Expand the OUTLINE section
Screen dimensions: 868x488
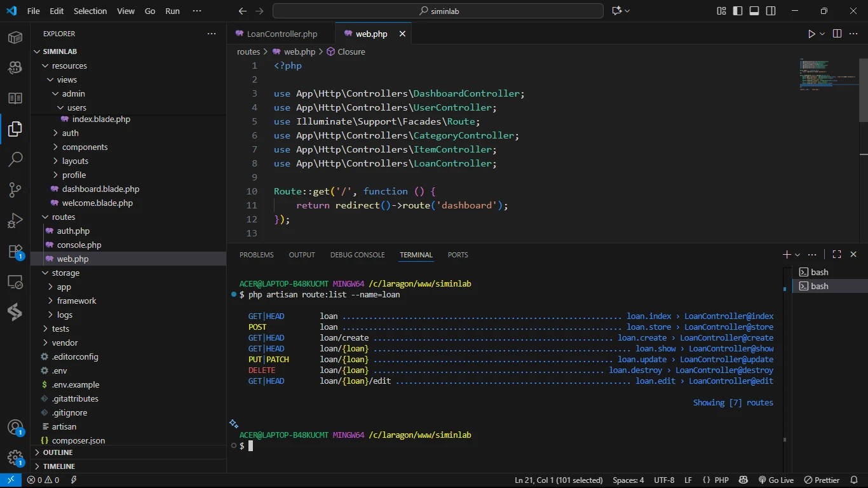[x=58, y=452]
